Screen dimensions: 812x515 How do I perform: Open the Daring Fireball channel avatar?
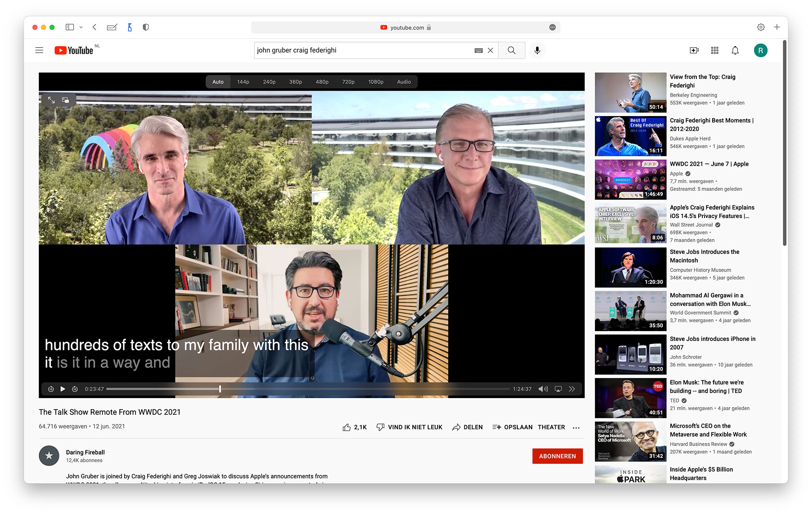point(49,456)
